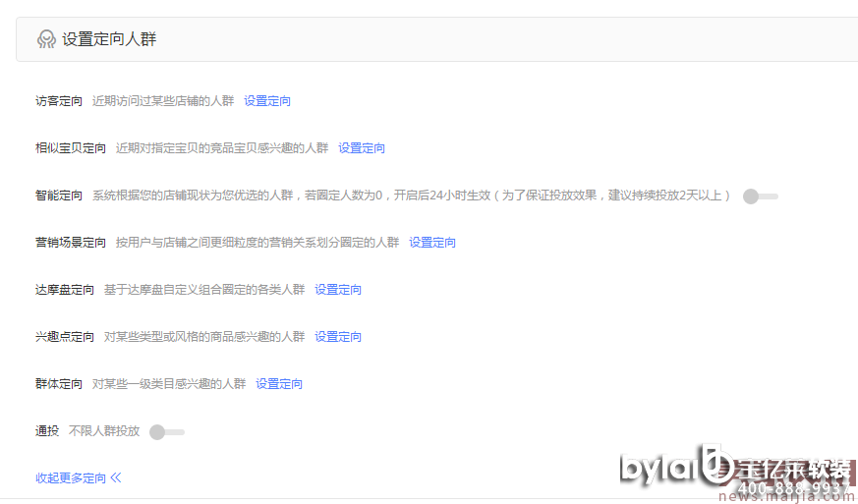
Task: Click the 通投 label
Action: (47, 430)
